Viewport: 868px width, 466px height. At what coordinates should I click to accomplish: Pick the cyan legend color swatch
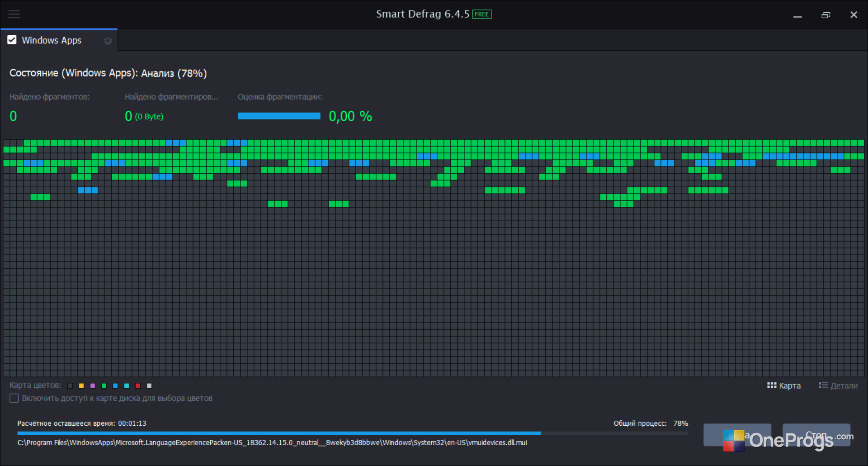[x=127, y=385]
